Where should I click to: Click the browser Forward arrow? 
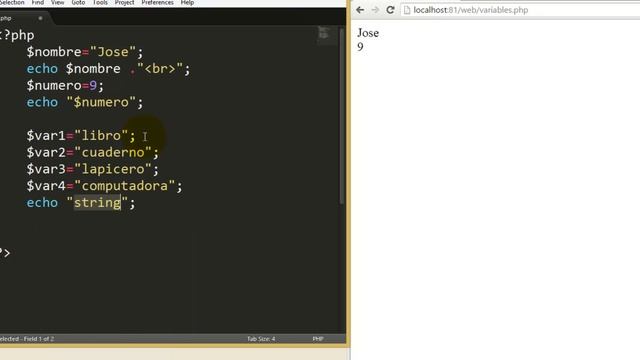(x=375, y=10)
